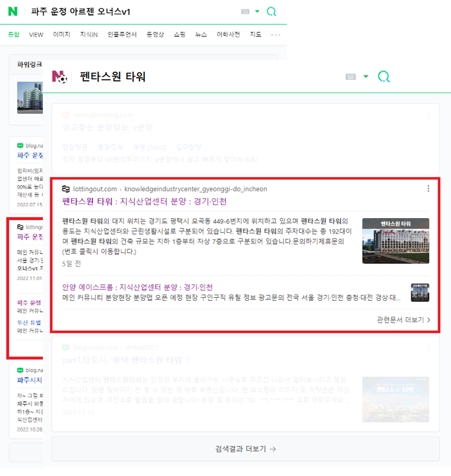Viewport: 451px width, 476px height.
Task: Select the 통합 tab
Action: pyautogui.click(x=13, y=34)
